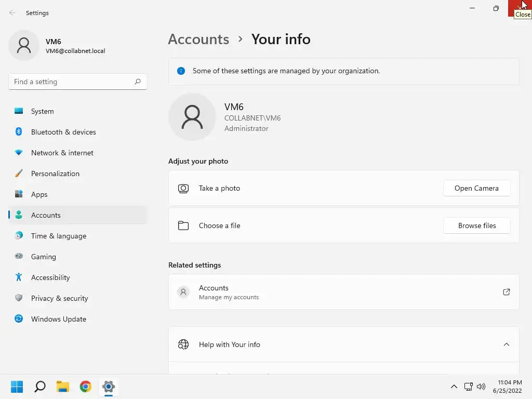Open the Windows Update icon in sidebar
Viewport: 532px width, 399px height.
pos(19,319)
